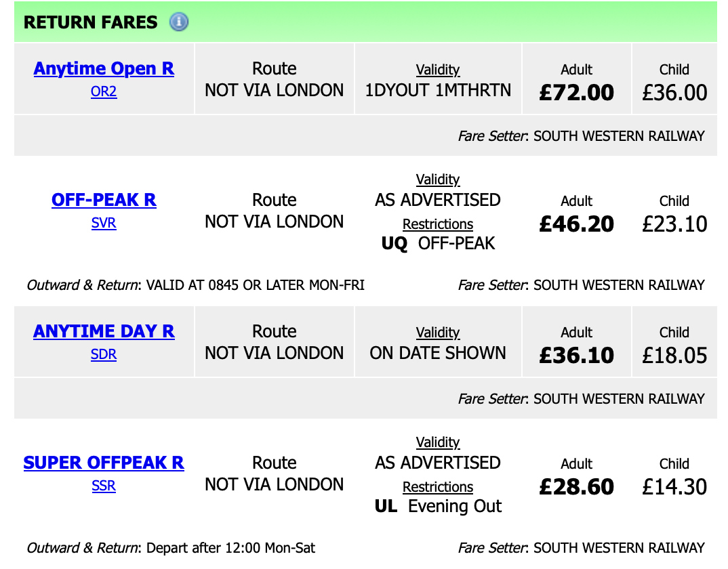Open the ANYTIME DAY R fare link
Viewport: 728px width, 569px height.
click(104, 331)
